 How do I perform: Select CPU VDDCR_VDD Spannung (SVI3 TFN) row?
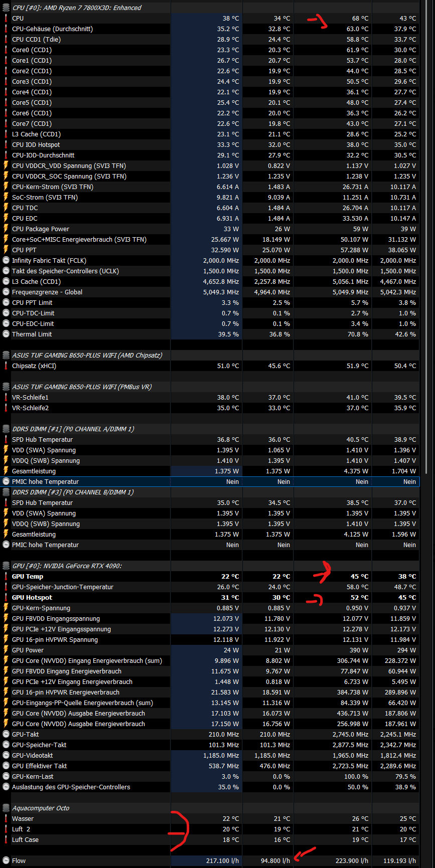(210, 166)
